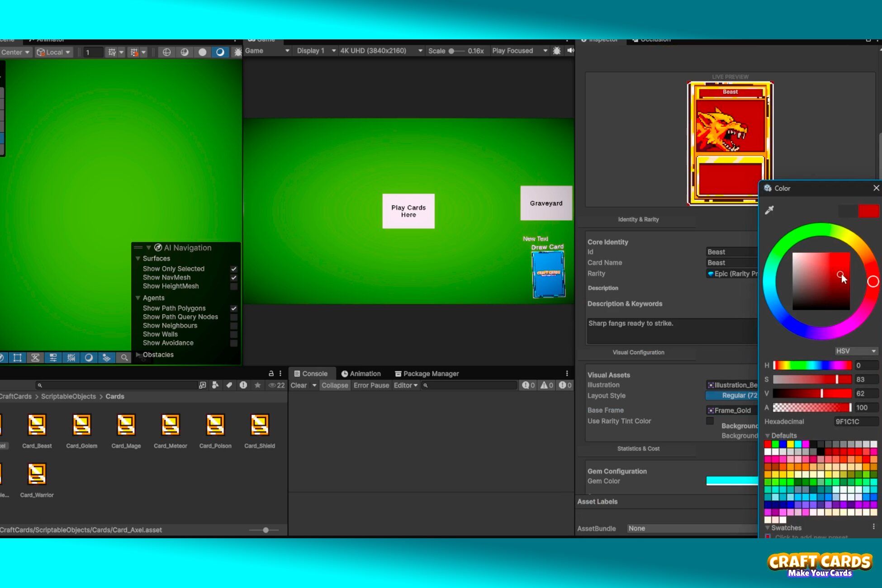Uncheck Show Only Selected in AI Navigation

(x=234, y=268)
